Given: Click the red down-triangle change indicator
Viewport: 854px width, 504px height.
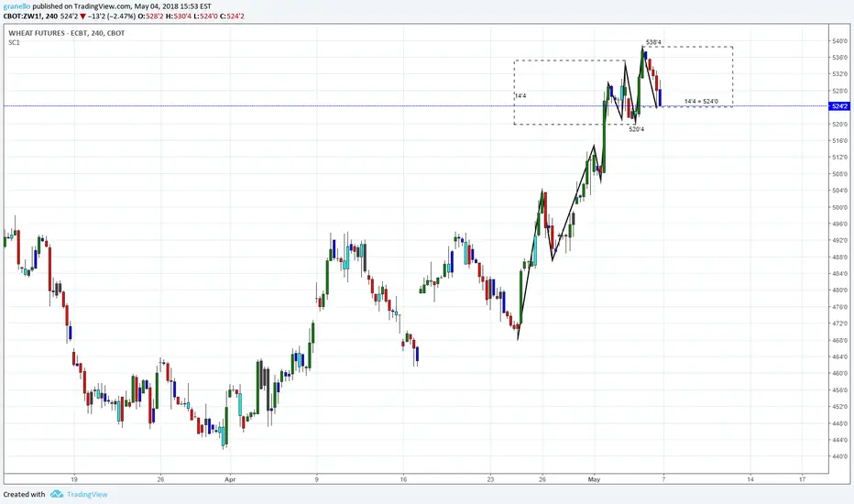Looking at the screenshot, I should tap(82, 16).
